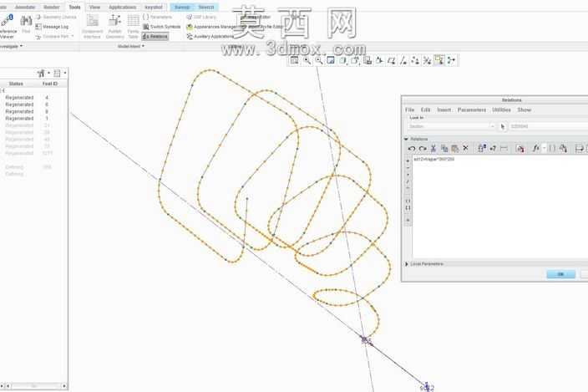Open the Reference Viewer tool
The width and height of the screenshot is (588, 392).
coord(8,26)
